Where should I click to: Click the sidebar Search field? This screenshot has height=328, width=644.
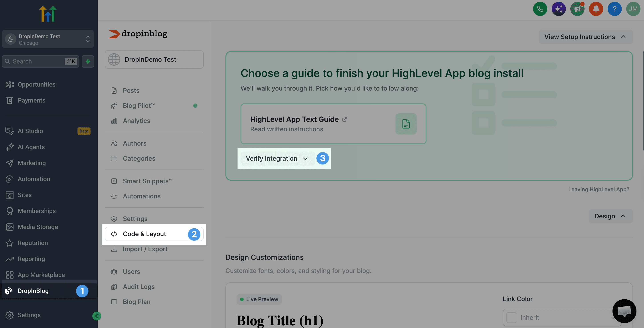pyautogui.click(x=41, y=61)
